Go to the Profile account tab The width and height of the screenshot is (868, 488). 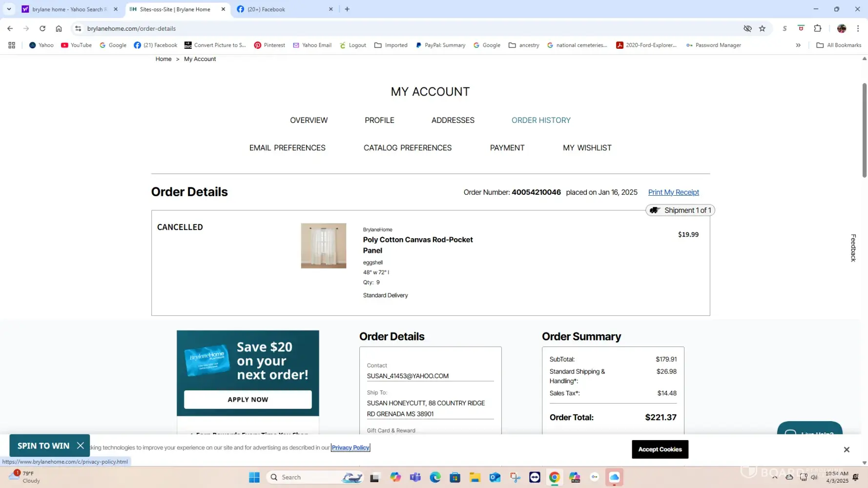click(x=379, y=120)
